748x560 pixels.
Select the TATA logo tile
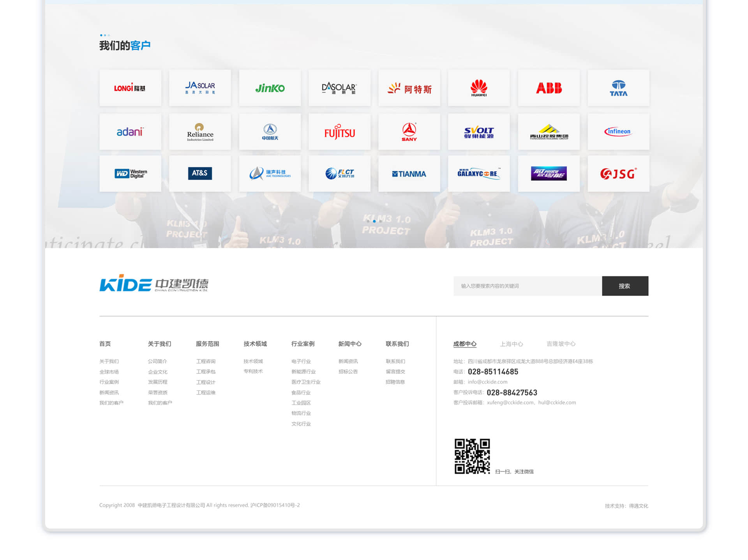pyautogui.click(x=618, y=88)
